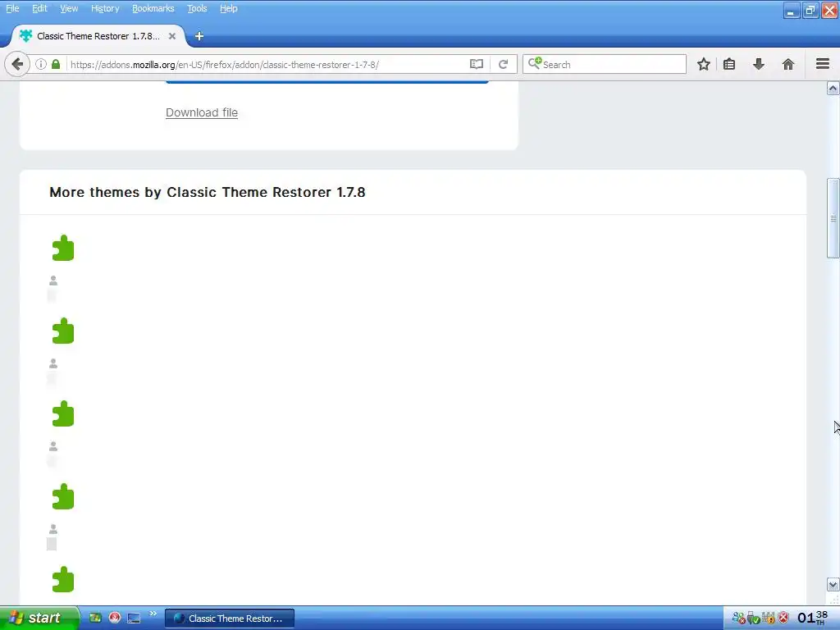Expand the quick-launch overflow chevrons
Viewport: 840px width, 630px height.
(153, 614)
